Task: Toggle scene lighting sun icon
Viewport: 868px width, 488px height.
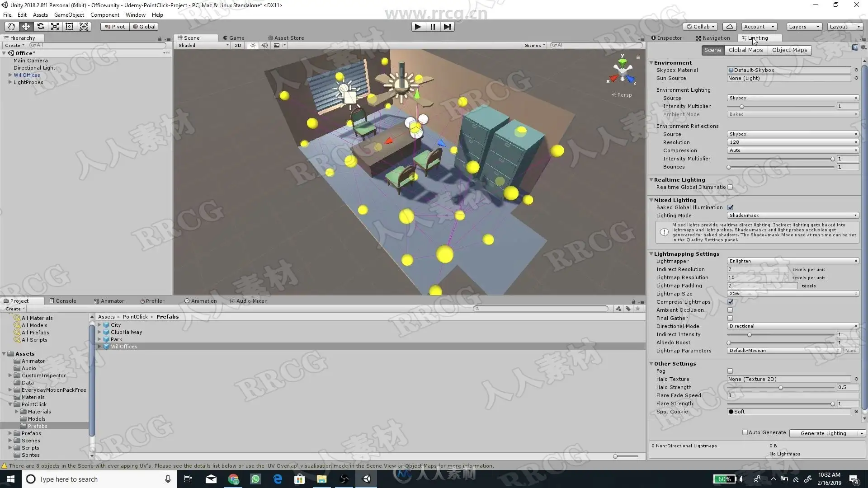Action: [253, 45]
